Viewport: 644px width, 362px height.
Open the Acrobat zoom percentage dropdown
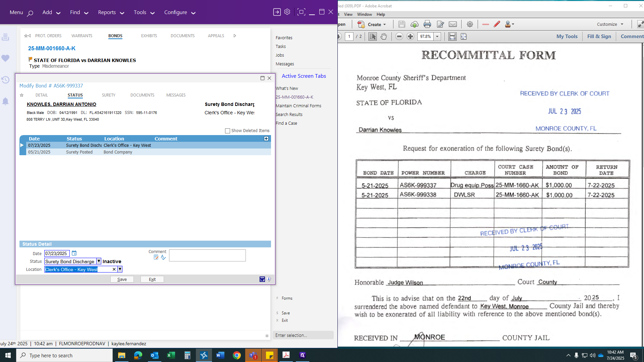(437, 37)
